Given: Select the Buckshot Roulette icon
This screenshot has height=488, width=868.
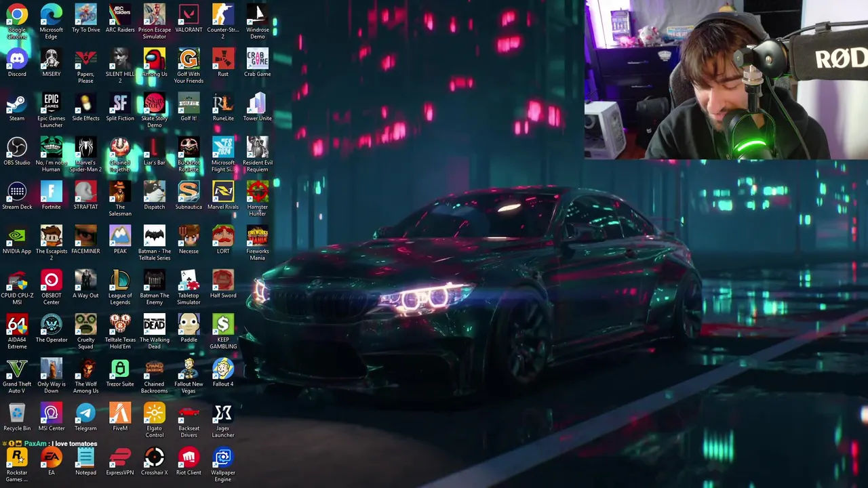Looking at the screenshot, I should (x=189, y=148).
